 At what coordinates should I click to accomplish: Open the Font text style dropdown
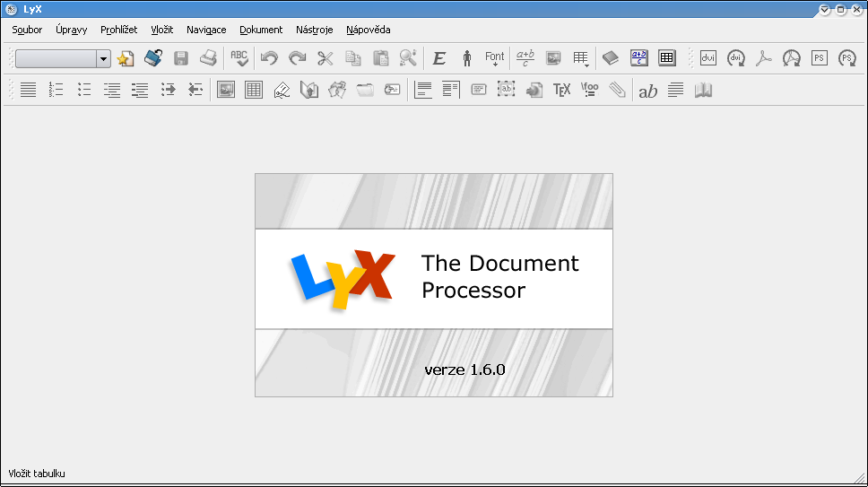pyautogui.click(x=495, y=58)
